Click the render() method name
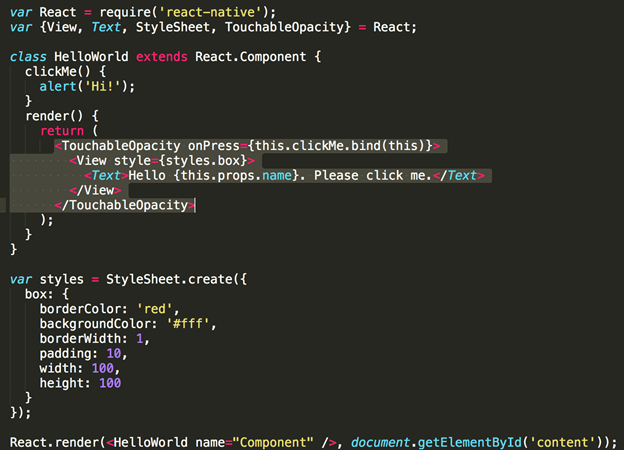624x450 pixels. (54, 116)
